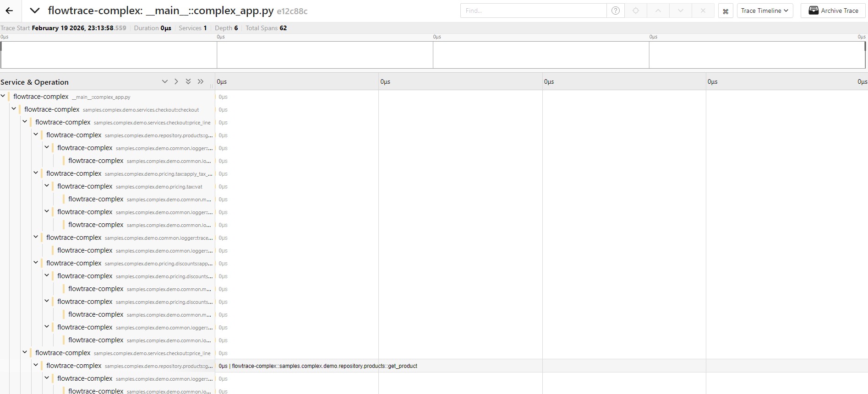Open search help question mark icon

tap(616, 11)
